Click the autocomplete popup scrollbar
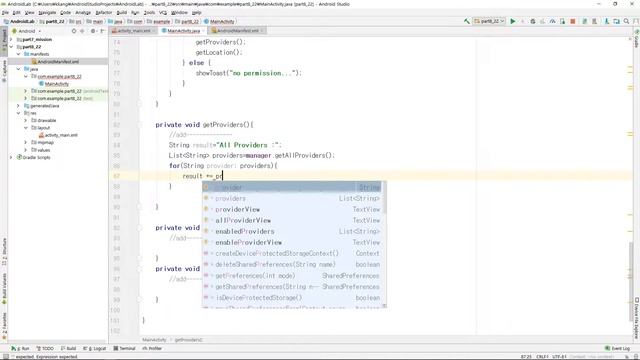This screenshot has width=640, height=360. coord(384,199)
